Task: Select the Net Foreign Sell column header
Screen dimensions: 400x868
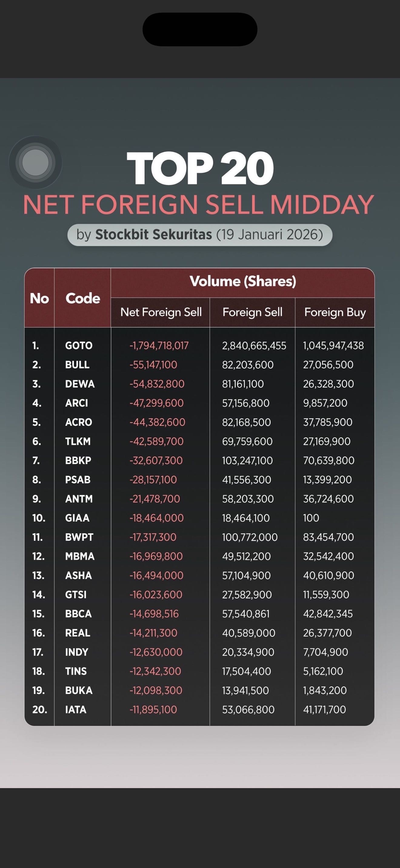Action: [x=161, y=312]
